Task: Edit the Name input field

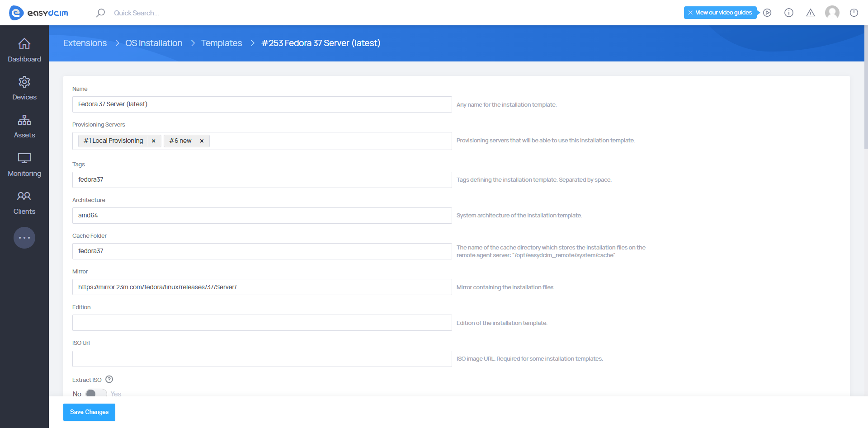Action: click(x=262, y=104)
